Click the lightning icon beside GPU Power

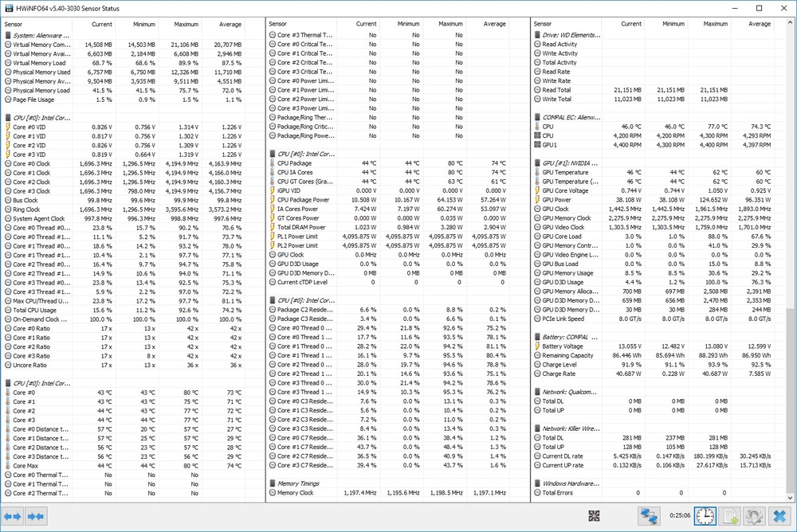(536, 200)
